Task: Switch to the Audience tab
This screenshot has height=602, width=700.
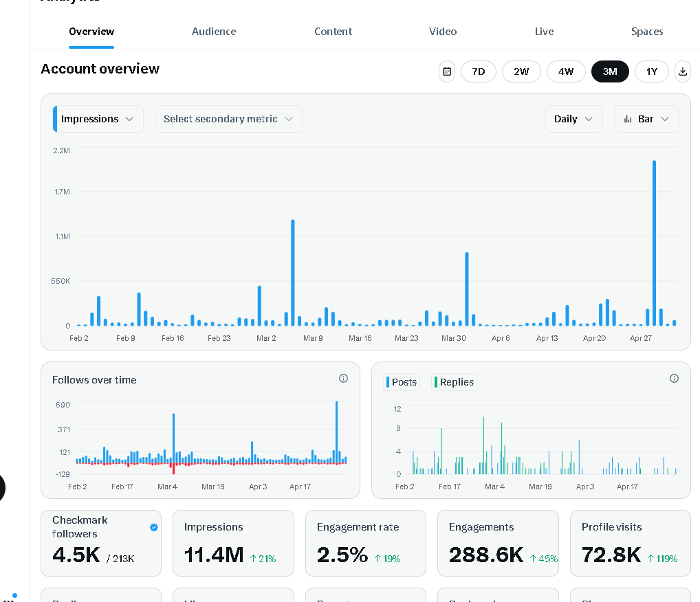Action: click(214, 32)
